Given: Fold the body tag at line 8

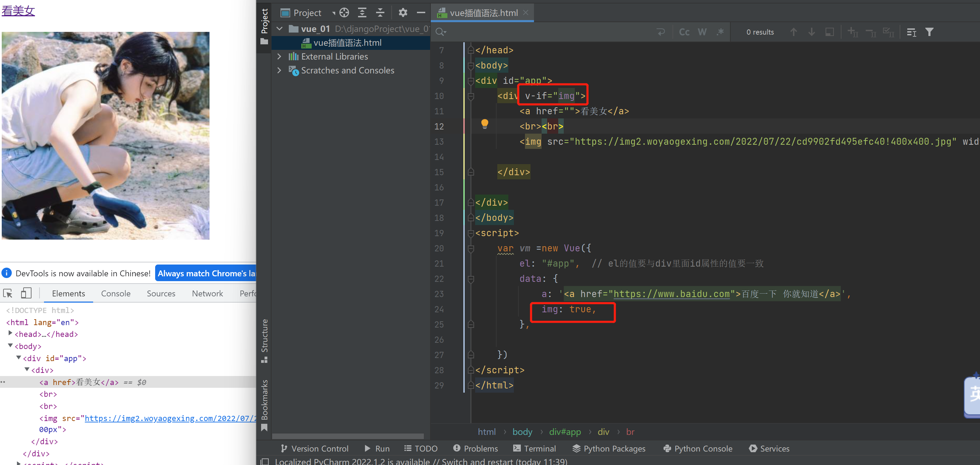Looking at the screenshot, I should [x=471, y=65].
